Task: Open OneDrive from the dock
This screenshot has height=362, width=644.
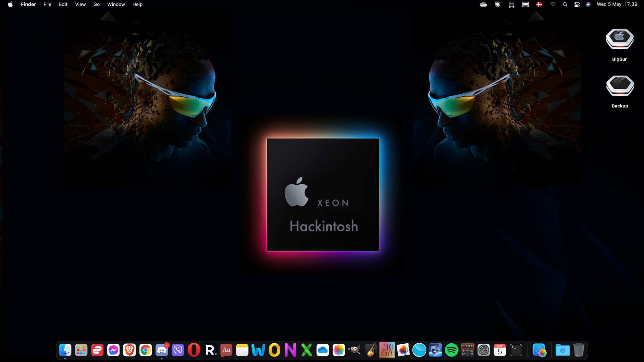Action: pyautogui.click(x=323, y=350)
